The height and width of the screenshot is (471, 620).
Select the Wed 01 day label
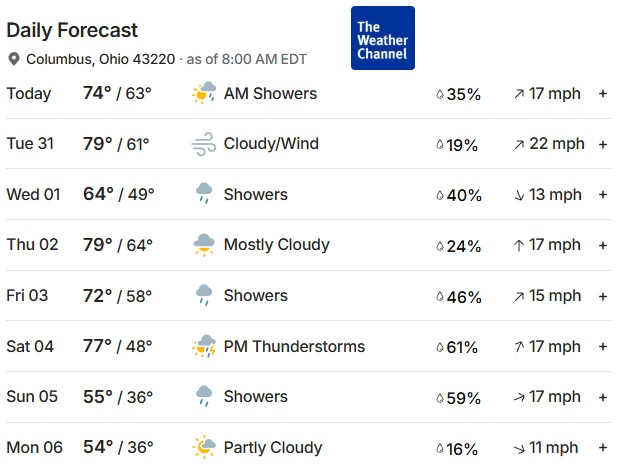pos(34,194)
